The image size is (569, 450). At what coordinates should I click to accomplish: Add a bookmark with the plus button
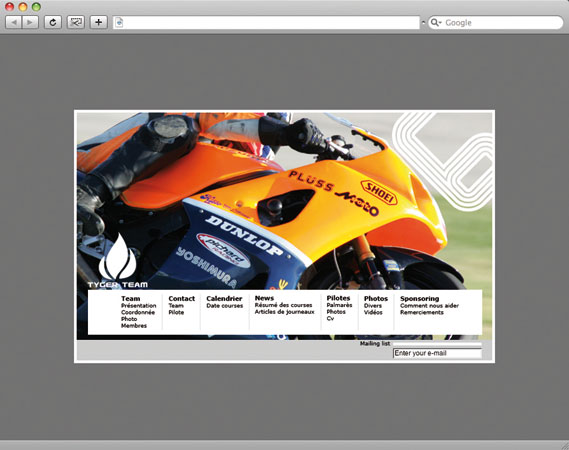[x=98, y=22]
